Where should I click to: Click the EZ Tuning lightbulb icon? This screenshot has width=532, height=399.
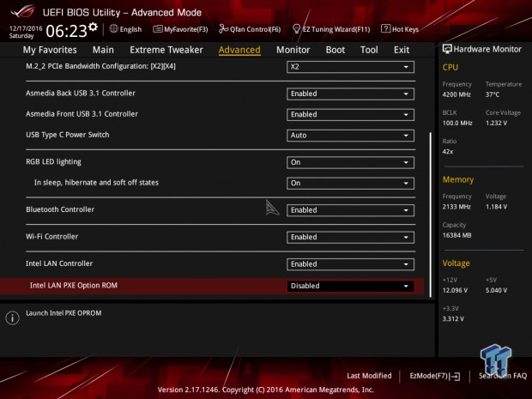point(297,29)
